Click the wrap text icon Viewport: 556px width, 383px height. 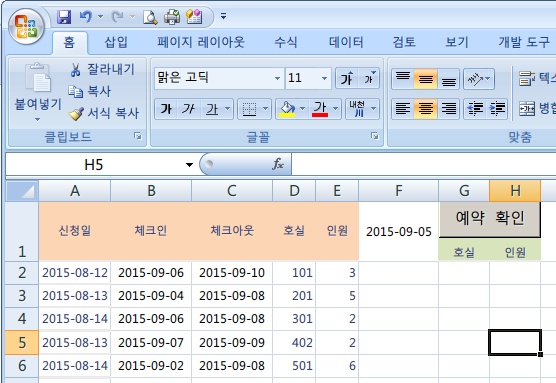[527, 79]
